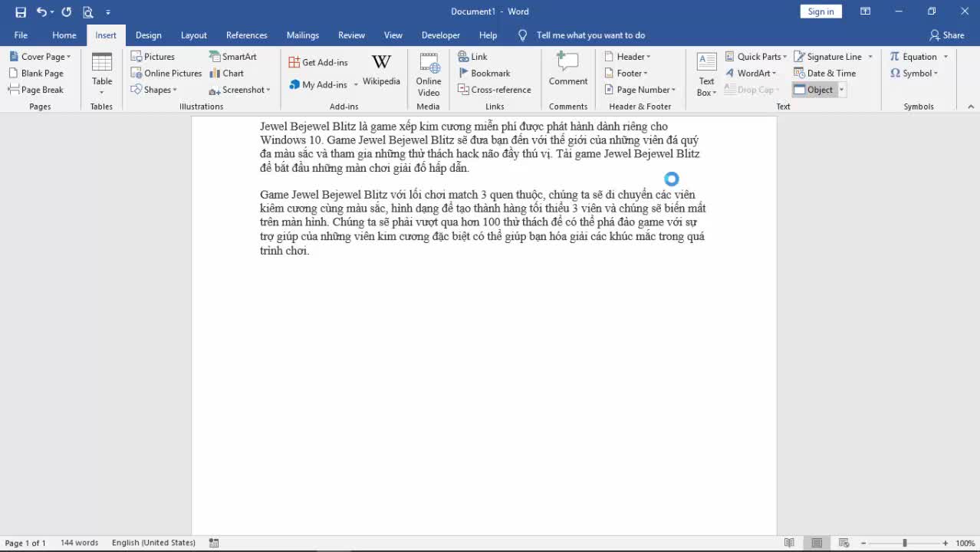Open the Header dropdown
The width and height of the screenshot is (980, 552).
[627, 57]
